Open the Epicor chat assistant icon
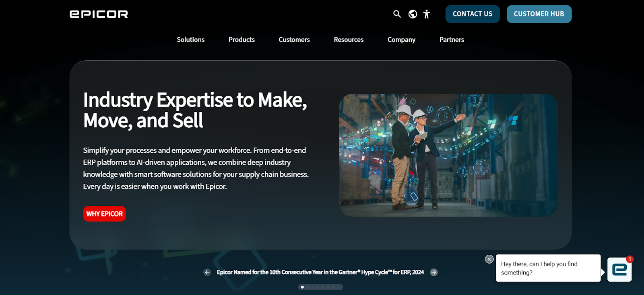This screenshot has height=295, width=644. point(619,269)
